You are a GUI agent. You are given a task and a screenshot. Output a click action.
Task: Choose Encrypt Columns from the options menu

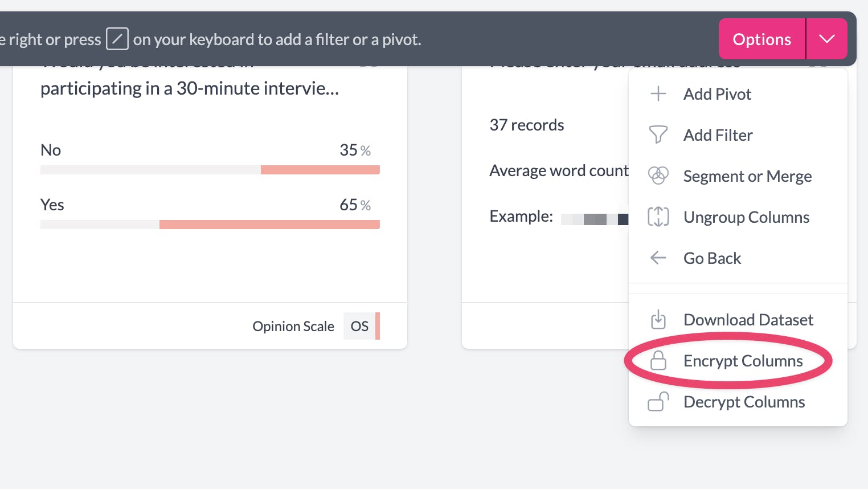[742, 361]
